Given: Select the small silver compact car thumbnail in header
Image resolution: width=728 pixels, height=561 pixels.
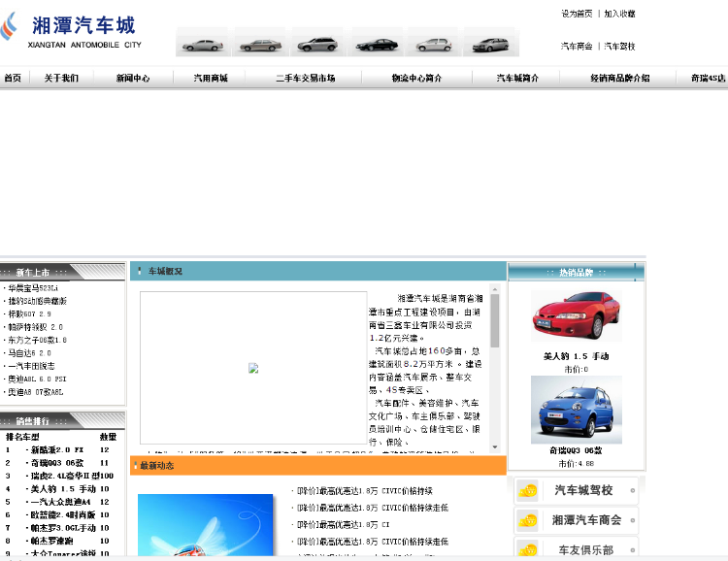Looking at the screenshot, I should 434,45.
